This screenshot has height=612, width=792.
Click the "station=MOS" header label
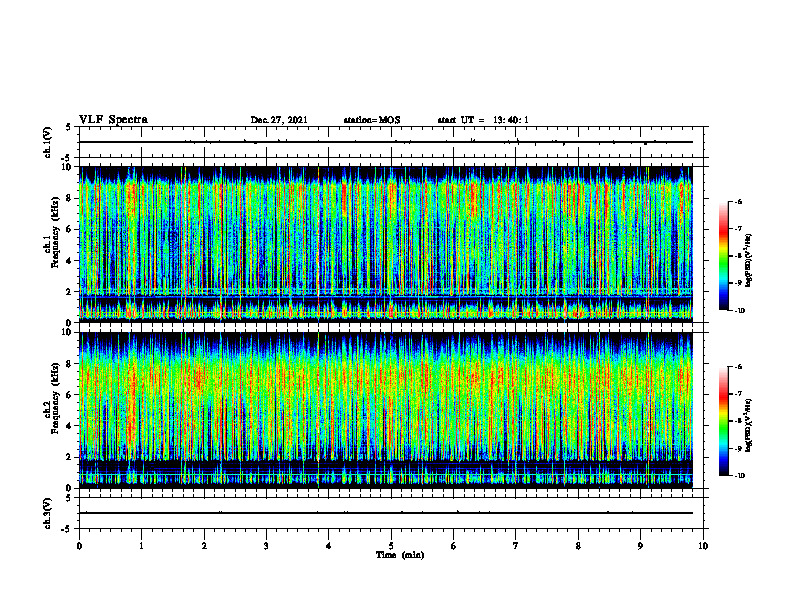372,120
